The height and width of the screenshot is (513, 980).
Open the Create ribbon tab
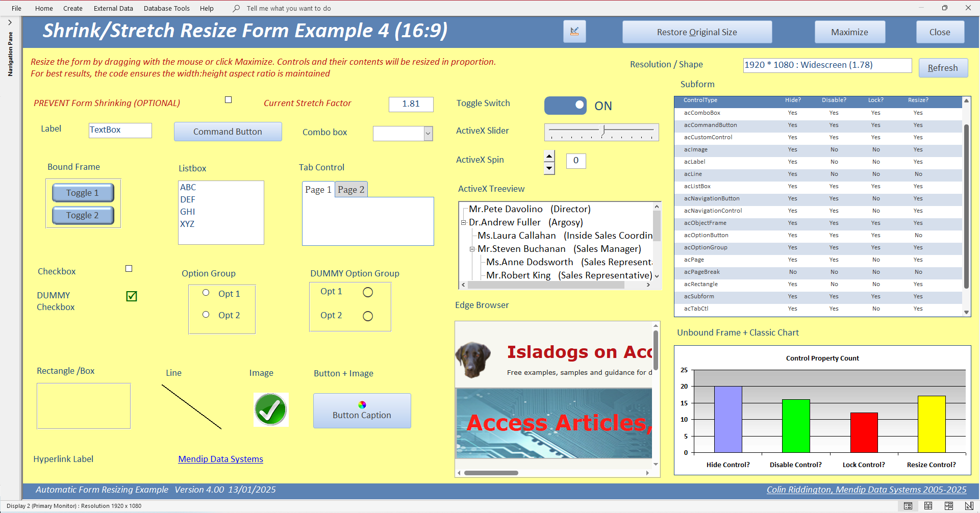(73, 8)
